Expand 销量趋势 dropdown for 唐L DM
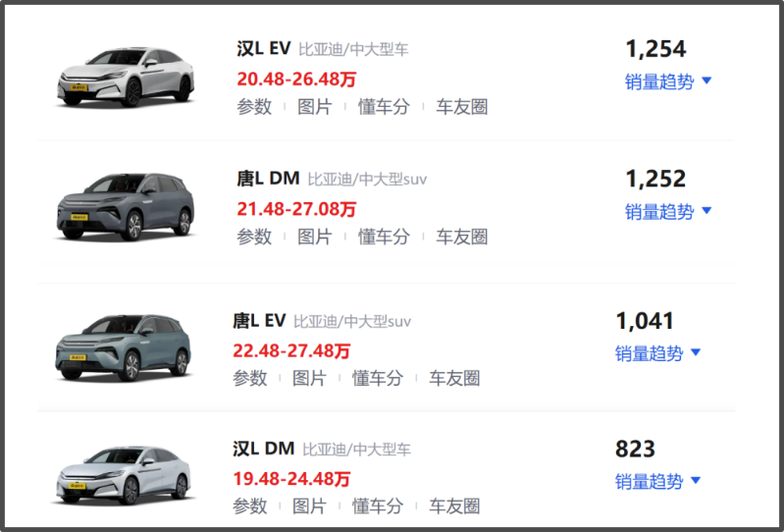This screenshot has height=532, width=784. coord(668,211)
